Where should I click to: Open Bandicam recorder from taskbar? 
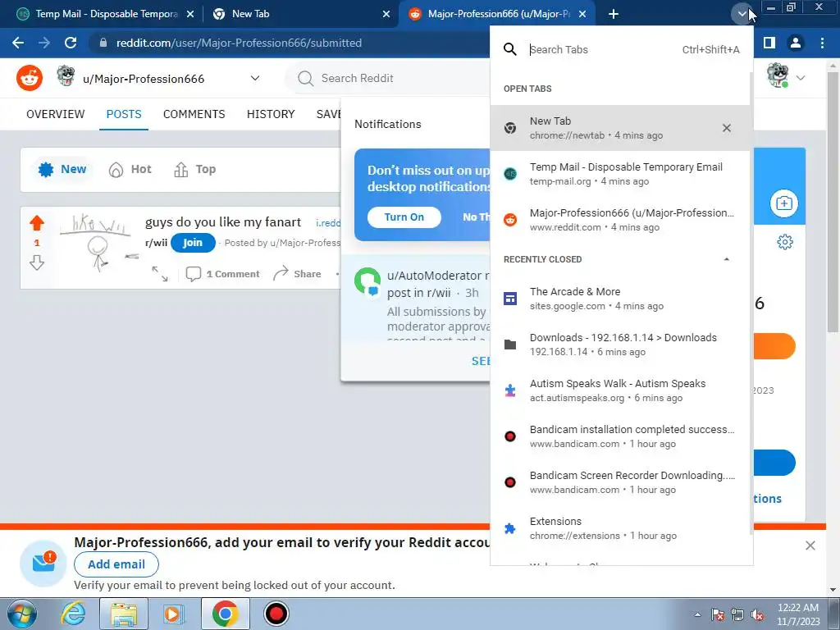[276, 614]
